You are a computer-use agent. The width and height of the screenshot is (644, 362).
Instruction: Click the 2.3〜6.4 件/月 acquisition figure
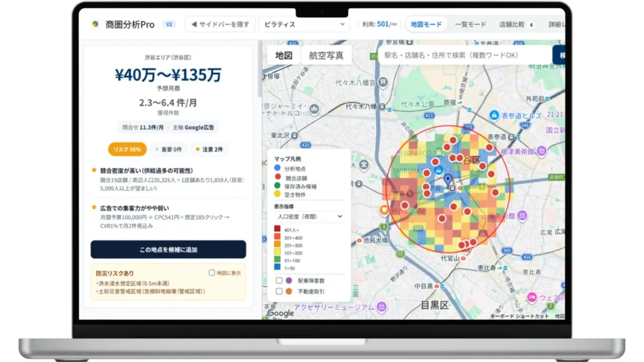168,102
